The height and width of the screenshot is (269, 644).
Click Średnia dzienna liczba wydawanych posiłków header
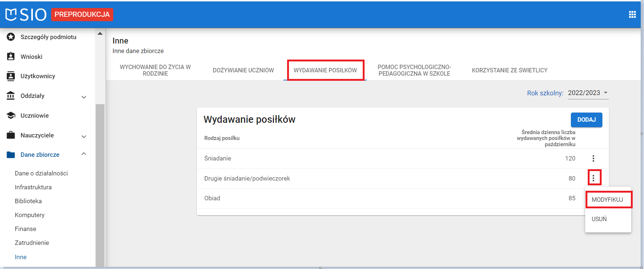[546, 138]
